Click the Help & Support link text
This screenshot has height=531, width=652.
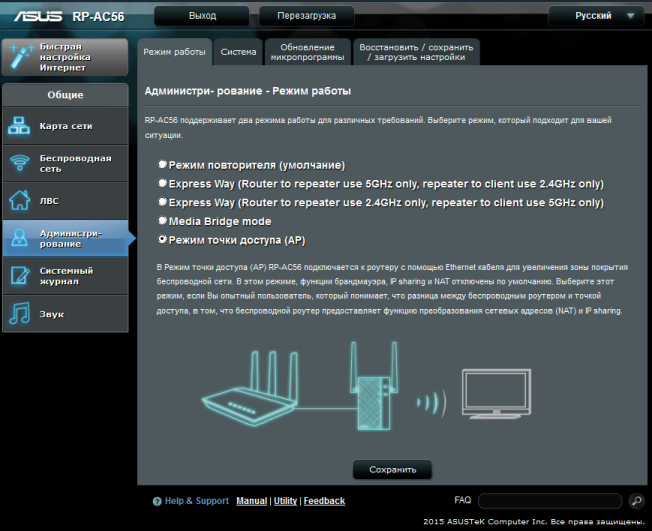point(197,501)
